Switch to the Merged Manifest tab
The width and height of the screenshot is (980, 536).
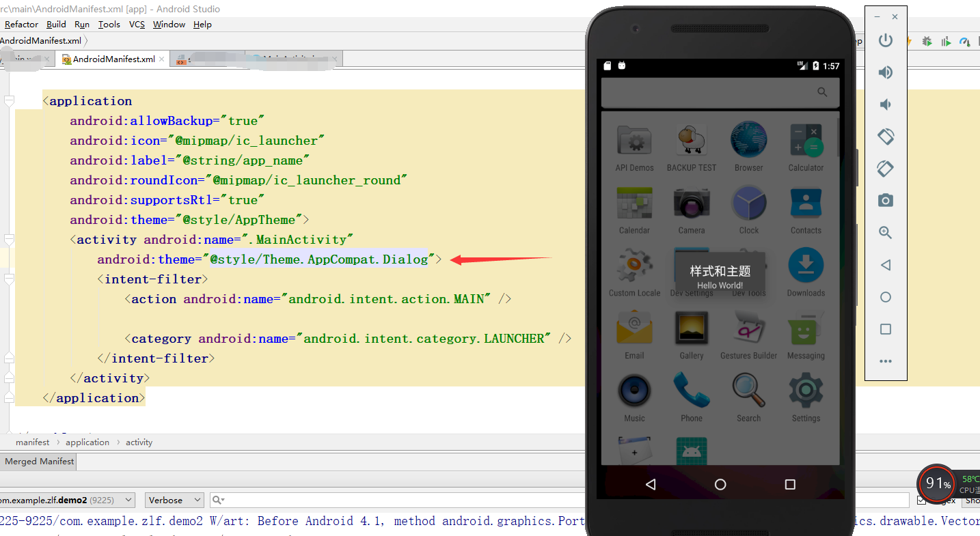38,462
